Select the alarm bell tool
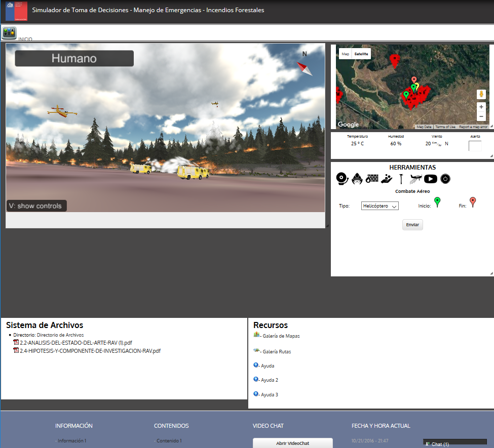This screenshot has width=494, height=448. click(x=342, y=178)
